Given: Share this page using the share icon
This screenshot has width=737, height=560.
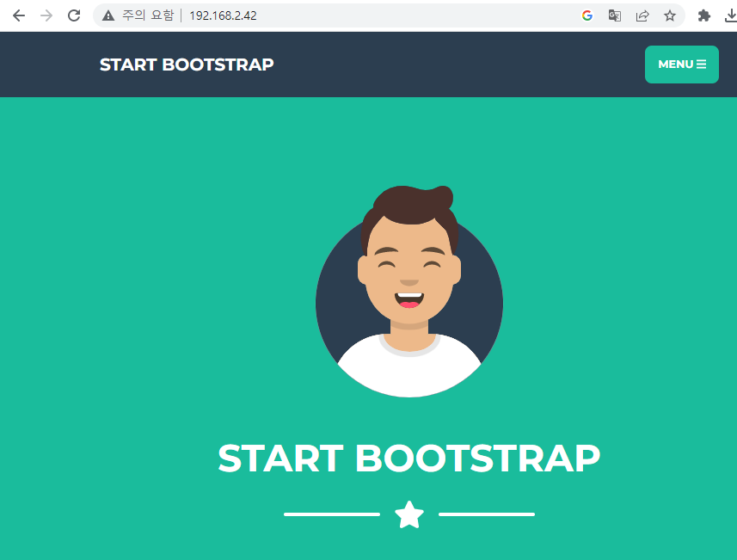Looking at the screenshot, I should coord(642,15).
